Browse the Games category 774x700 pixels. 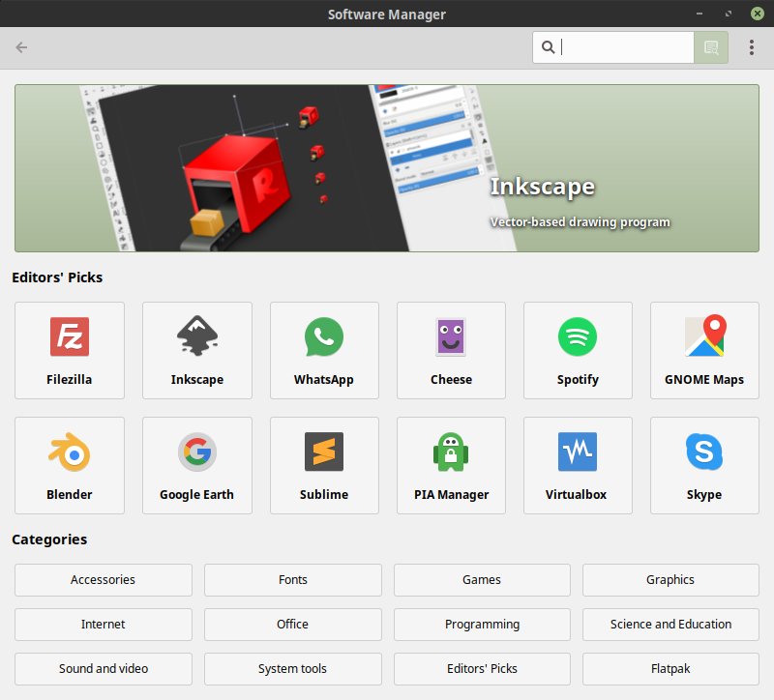(x=482, y=580)
